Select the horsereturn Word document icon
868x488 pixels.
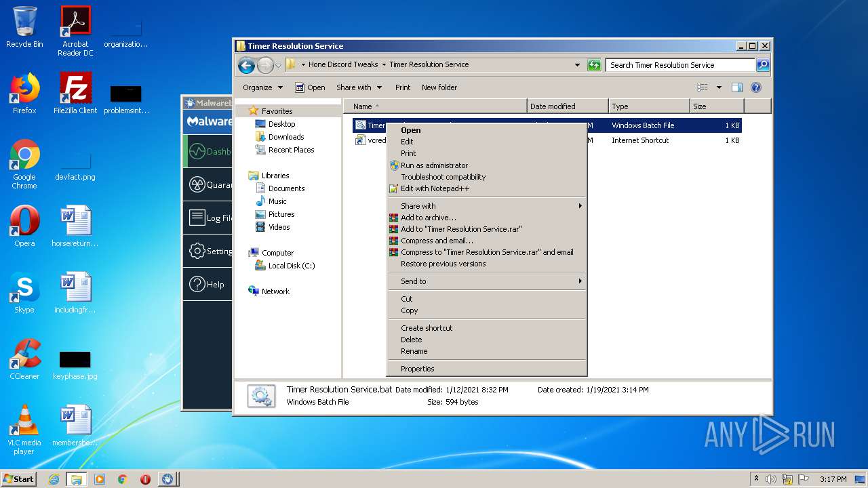click(x=75, y=226)
